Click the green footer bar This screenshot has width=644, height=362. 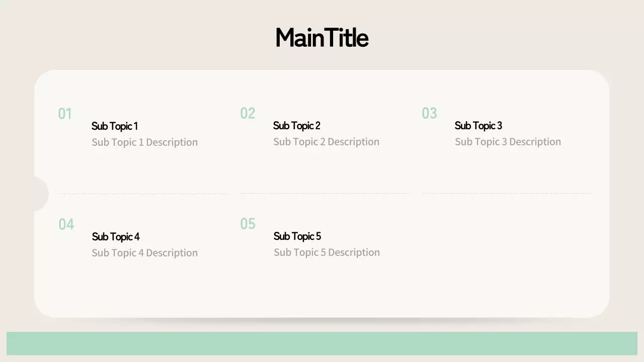[x=322, y=343]
